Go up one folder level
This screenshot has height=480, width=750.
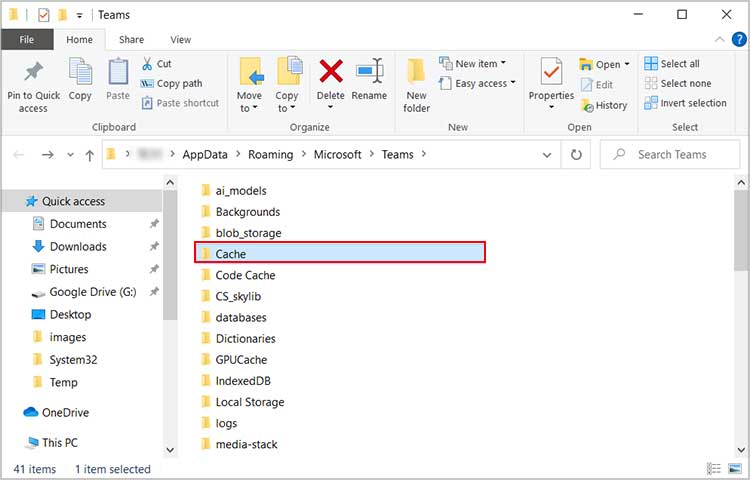[x=89, y=155]
